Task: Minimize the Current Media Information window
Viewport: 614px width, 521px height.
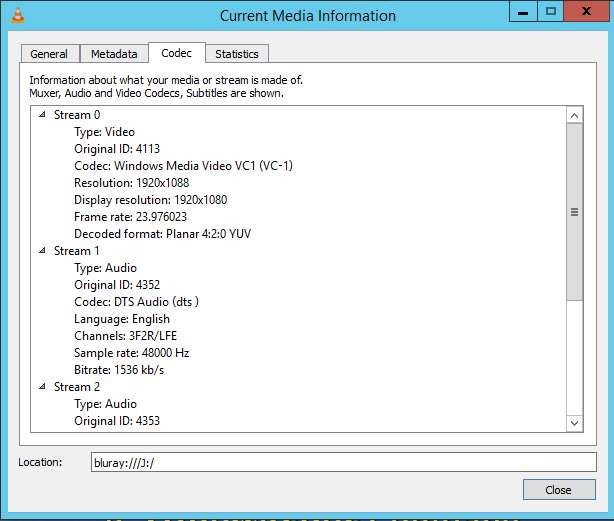Action: 523,11
